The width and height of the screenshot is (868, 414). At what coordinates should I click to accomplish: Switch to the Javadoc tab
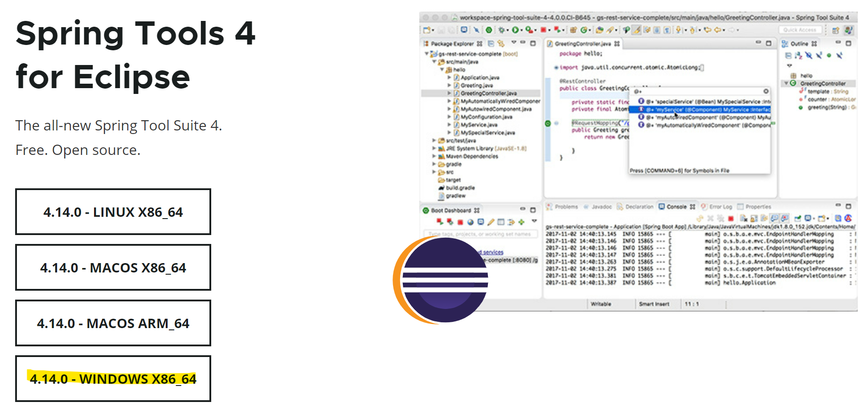pos(598,207)
